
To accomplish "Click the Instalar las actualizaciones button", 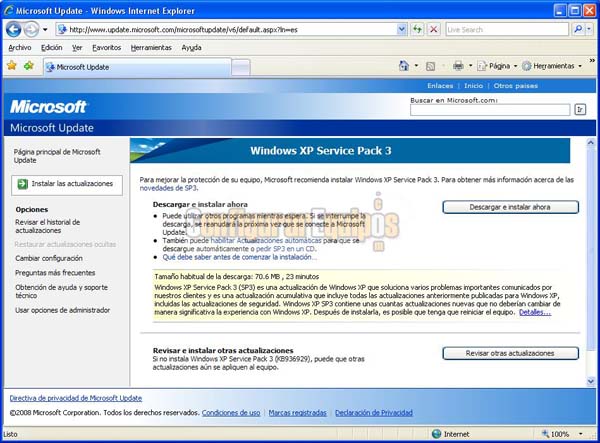I will [67, 185].
